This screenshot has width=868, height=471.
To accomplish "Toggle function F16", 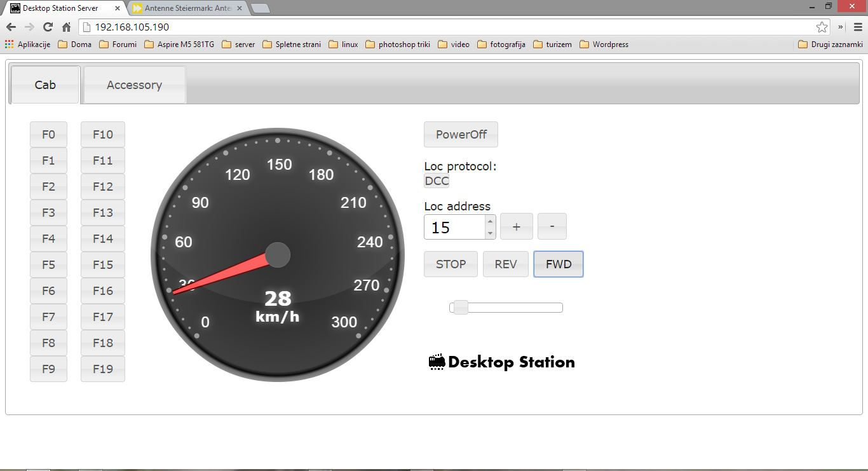I will [x=103, y=291].
